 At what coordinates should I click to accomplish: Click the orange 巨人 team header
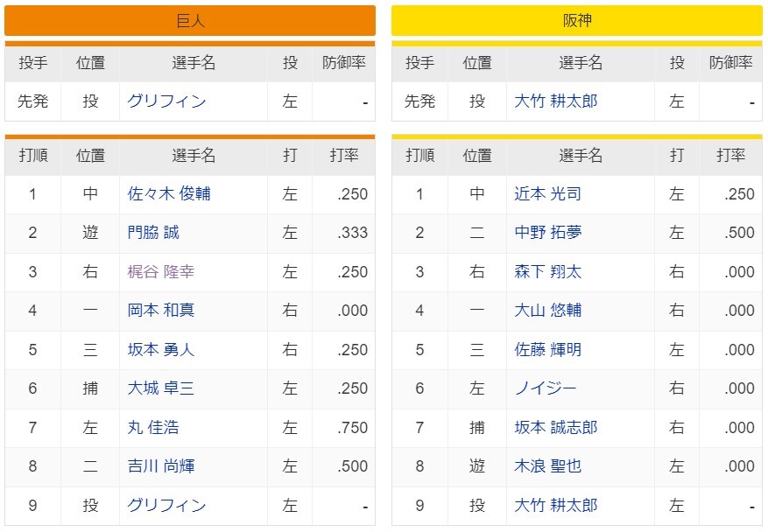[x=190, y=21]
